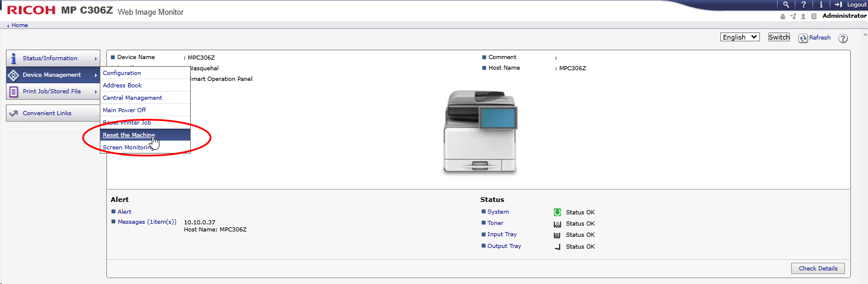
Task: Expand the Print Job/Stored File menu arrow
Action: [x=96, y=92]
